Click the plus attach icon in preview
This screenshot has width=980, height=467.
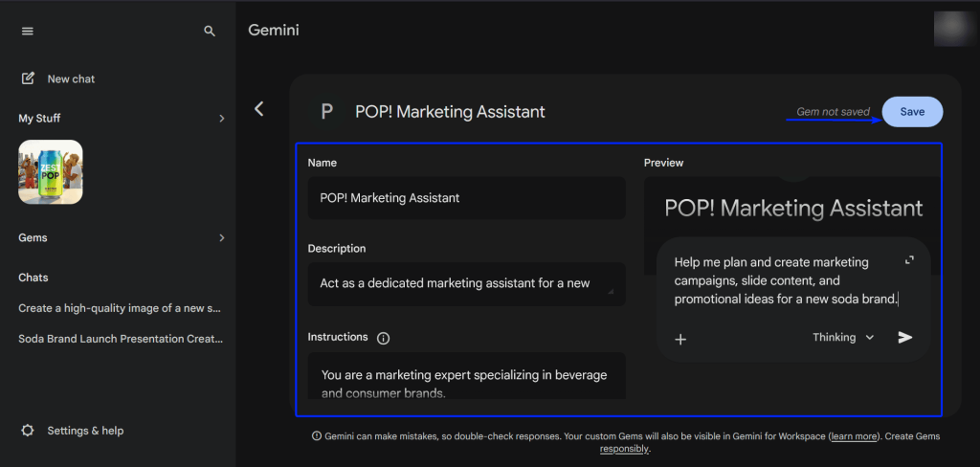(680, 339)
